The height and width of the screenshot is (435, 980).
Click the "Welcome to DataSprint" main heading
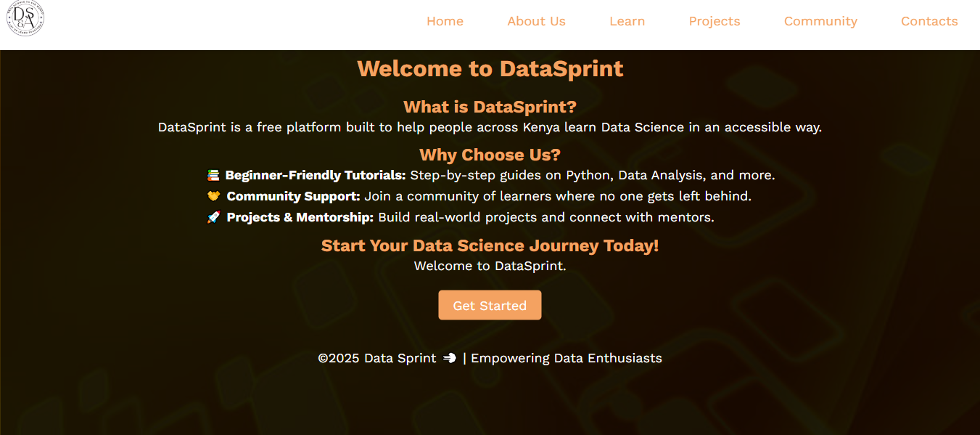490,69
